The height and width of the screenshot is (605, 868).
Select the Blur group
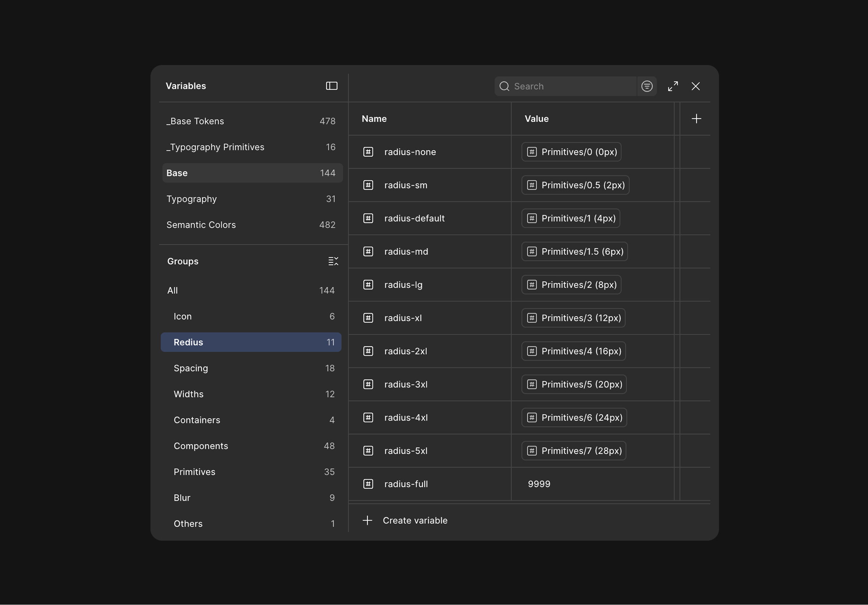point(251,498)
